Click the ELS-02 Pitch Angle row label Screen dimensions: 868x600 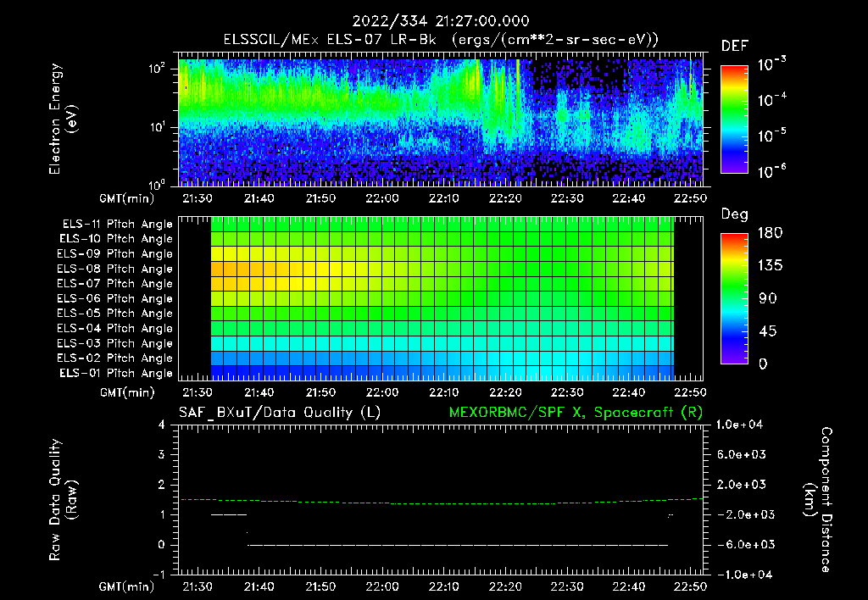click(115, 358)
